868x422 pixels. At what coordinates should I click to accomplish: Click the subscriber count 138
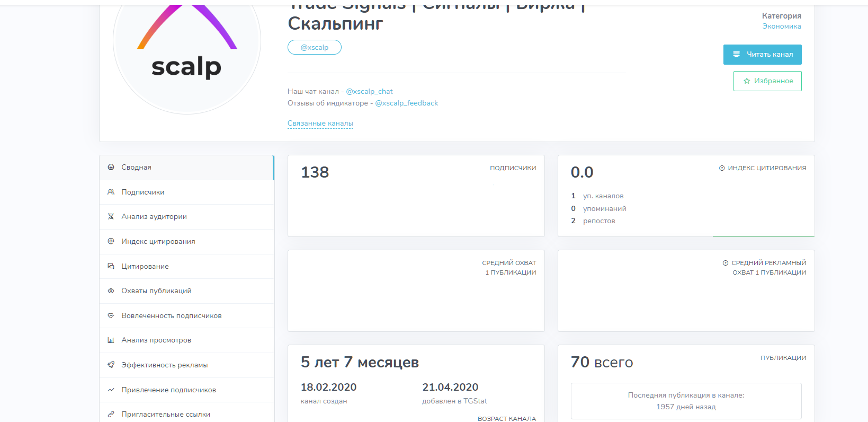click(315, 172)
